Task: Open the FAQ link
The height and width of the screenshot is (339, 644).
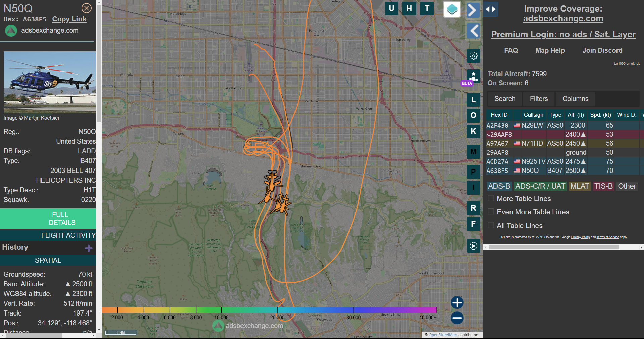Action: pos(511,50)
